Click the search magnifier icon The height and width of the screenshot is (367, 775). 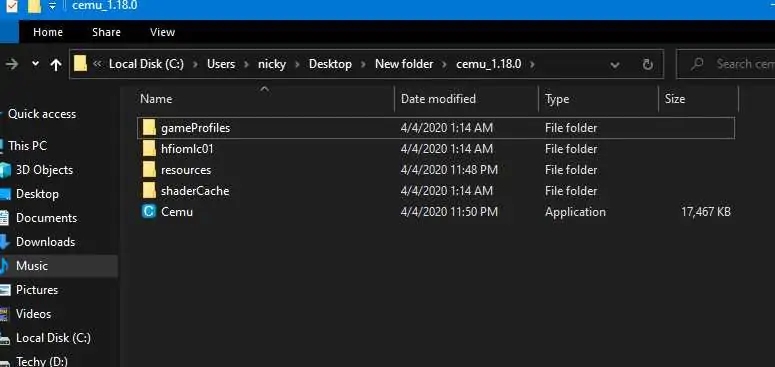[x=697, y=64]
